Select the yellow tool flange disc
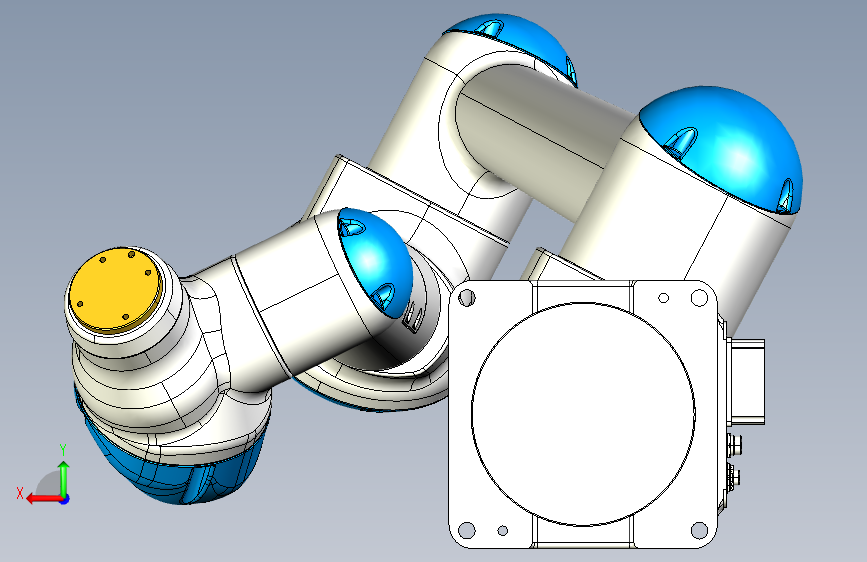867x562 pixels. tap(116, 290)
